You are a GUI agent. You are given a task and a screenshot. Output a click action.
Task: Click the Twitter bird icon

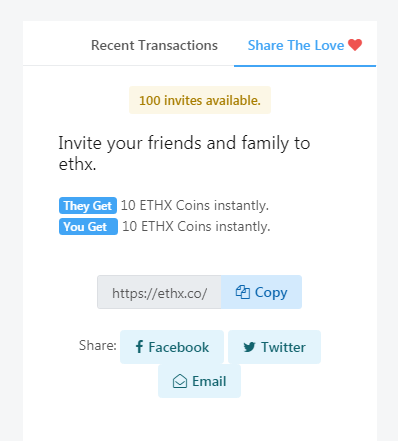(x=249, y=347)
